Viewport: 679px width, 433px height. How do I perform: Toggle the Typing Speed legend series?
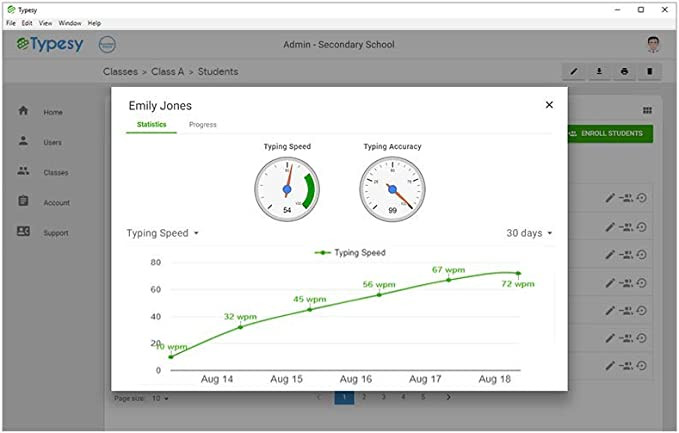[x=350, y=253]
